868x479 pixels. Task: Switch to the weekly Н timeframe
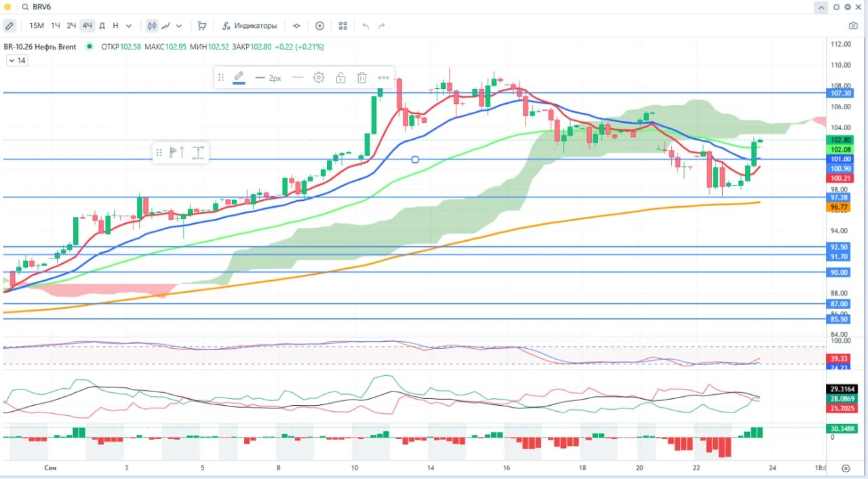point(115,26)
